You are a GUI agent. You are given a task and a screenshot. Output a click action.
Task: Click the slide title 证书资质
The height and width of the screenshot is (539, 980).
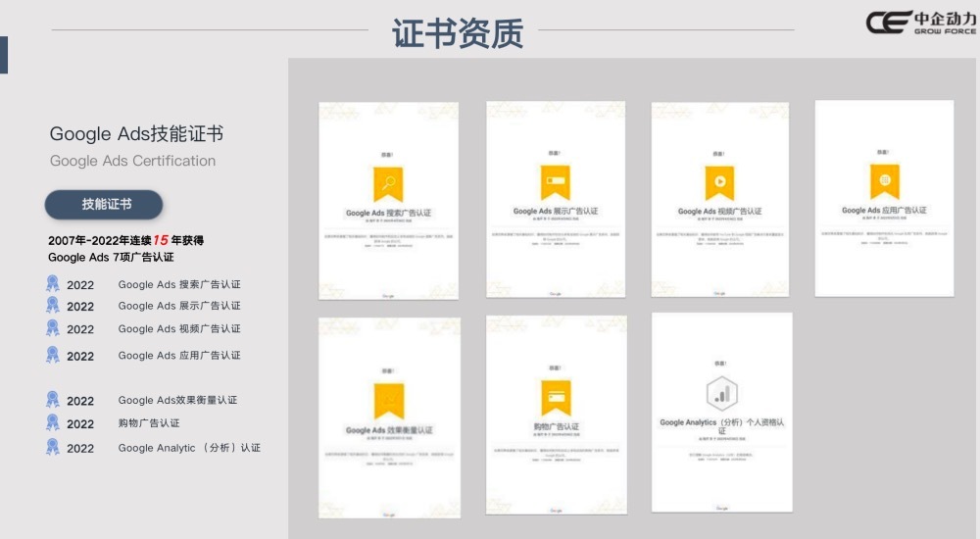click(x=458, y=33)
